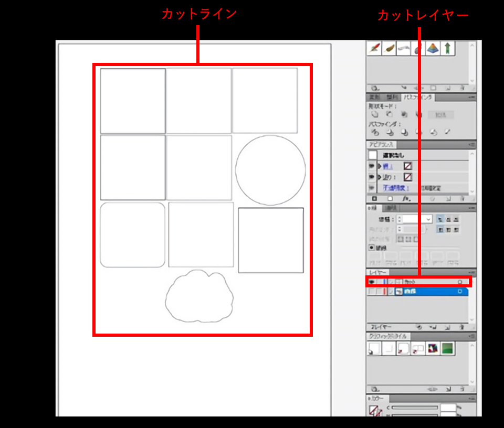
Task: Click the Divide pathfinder icon
Action: click(x=375, y=132)
